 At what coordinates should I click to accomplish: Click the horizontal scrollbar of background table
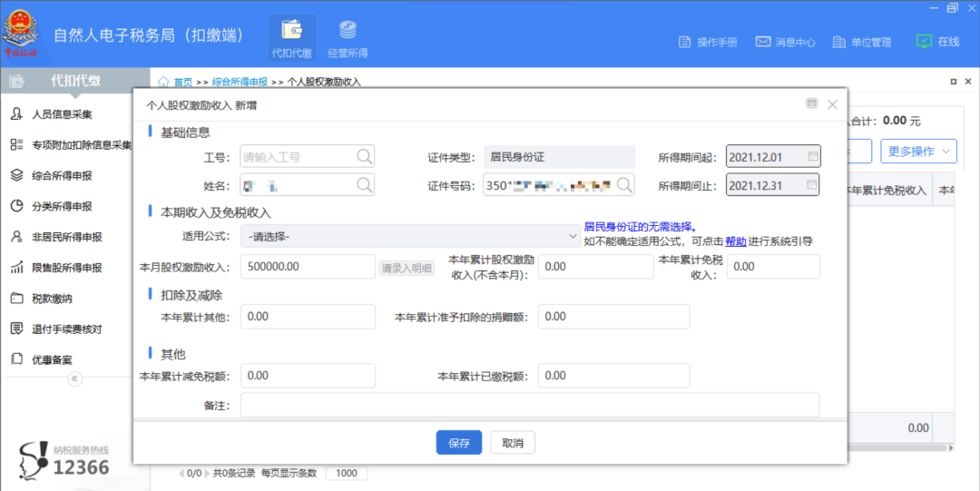(x=898, y=447)
